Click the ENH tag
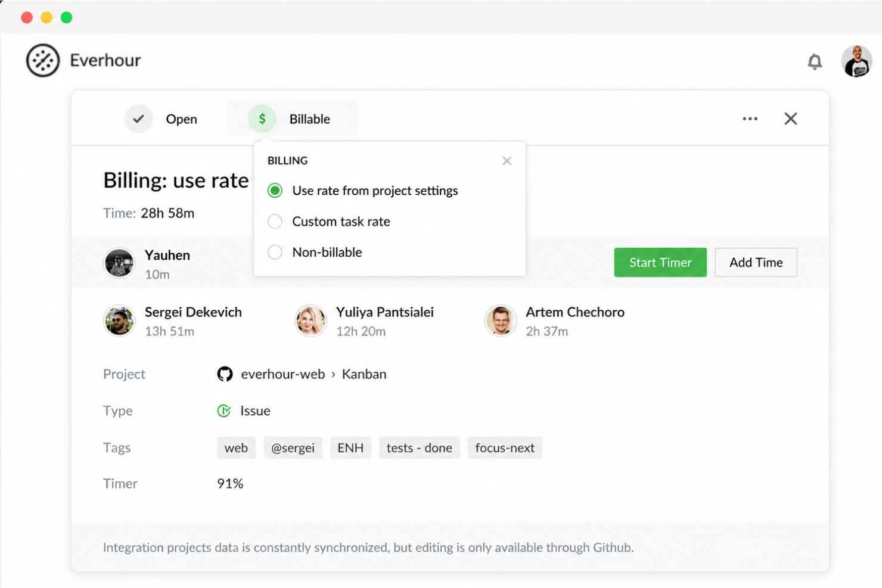 click(x=350, y=448)
